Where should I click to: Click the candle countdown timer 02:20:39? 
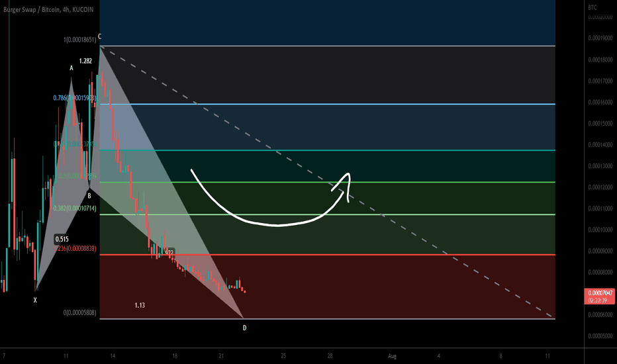pos(597,300)
